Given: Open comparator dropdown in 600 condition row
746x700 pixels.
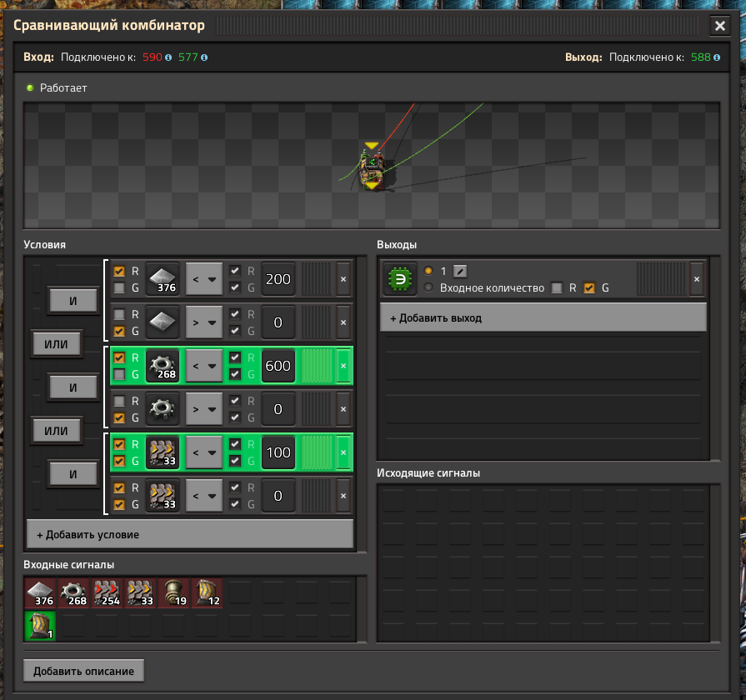Looking at the screenshot, I should 204,366.
